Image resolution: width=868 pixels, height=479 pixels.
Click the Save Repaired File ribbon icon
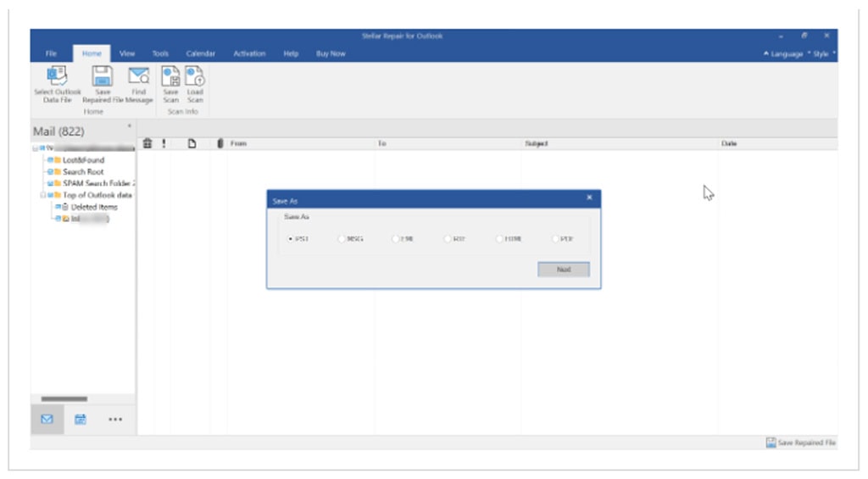103,75
